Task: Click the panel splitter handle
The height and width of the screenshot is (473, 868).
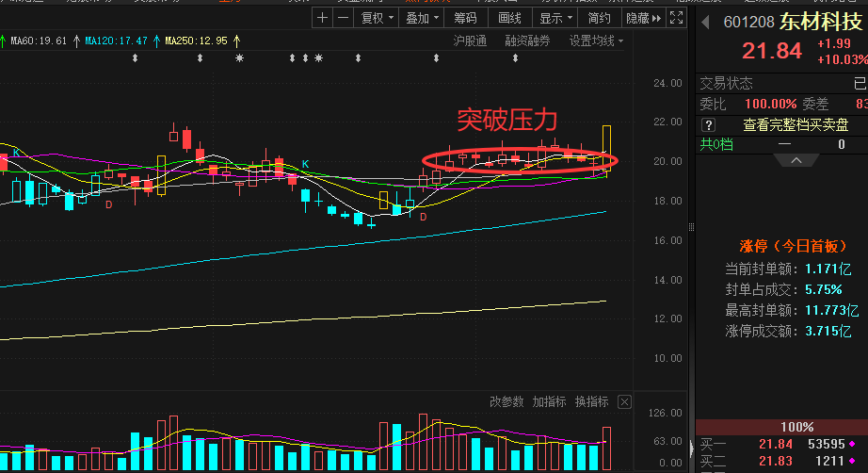Action: (x=691, y=227)
